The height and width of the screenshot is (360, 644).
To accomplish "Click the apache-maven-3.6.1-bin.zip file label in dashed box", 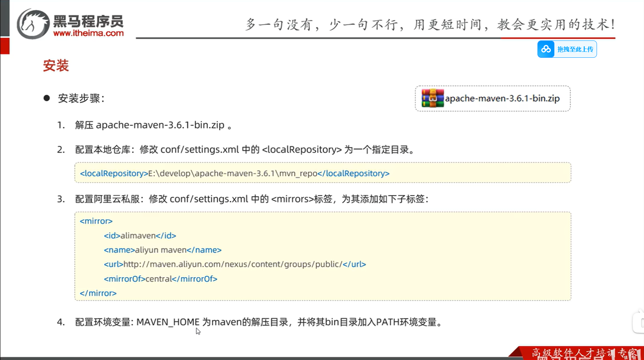I will 502,98.
